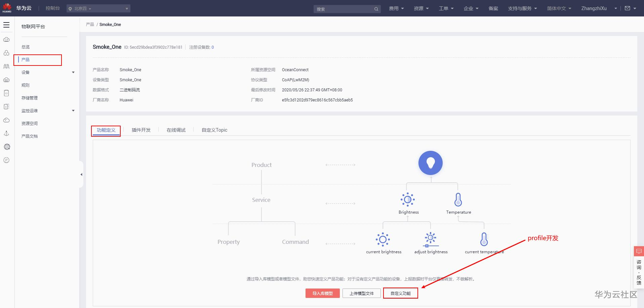Click the single-page cloud document sidebar icon
Viewport: 644px width, 308px height.
coord(6,93)
